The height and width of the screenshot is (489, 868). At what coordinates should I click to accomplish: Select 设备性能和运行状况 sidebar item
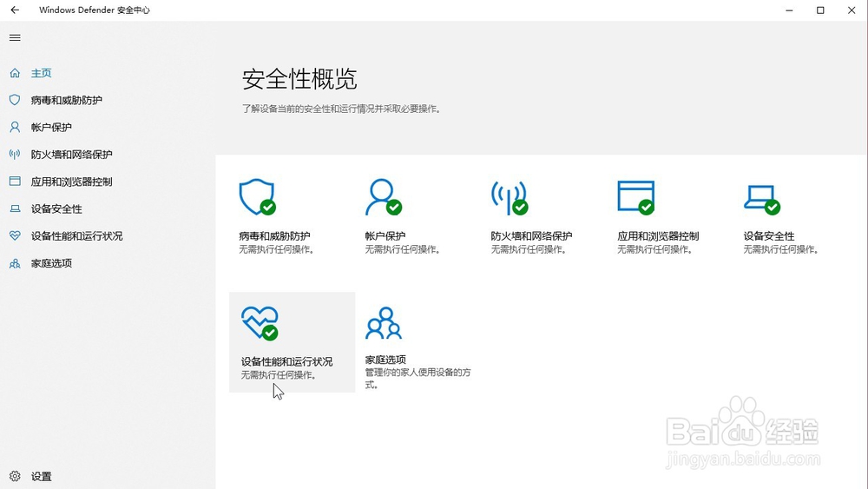click(x=77, y=236)
